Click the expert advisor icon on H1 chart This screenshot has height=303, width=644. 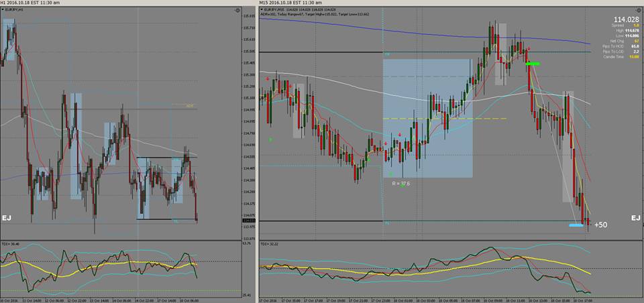tap(237, 10)
